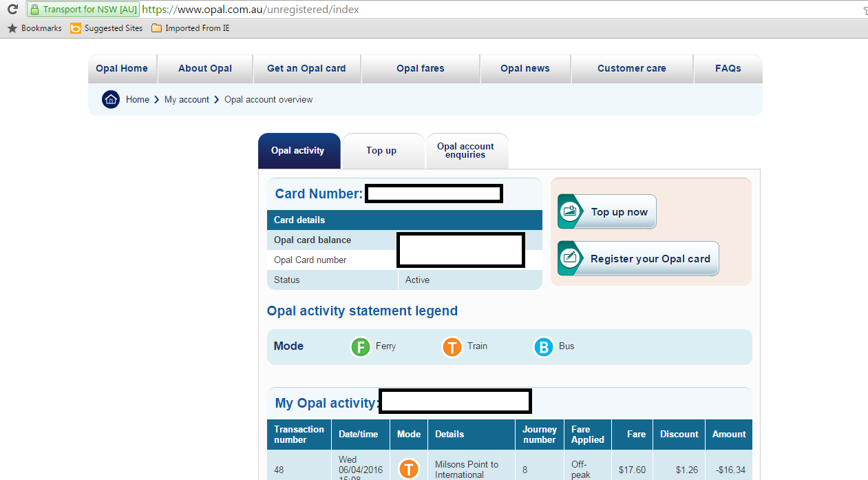
Task: Click Discount column header
Action: click(x=679, y=435)
